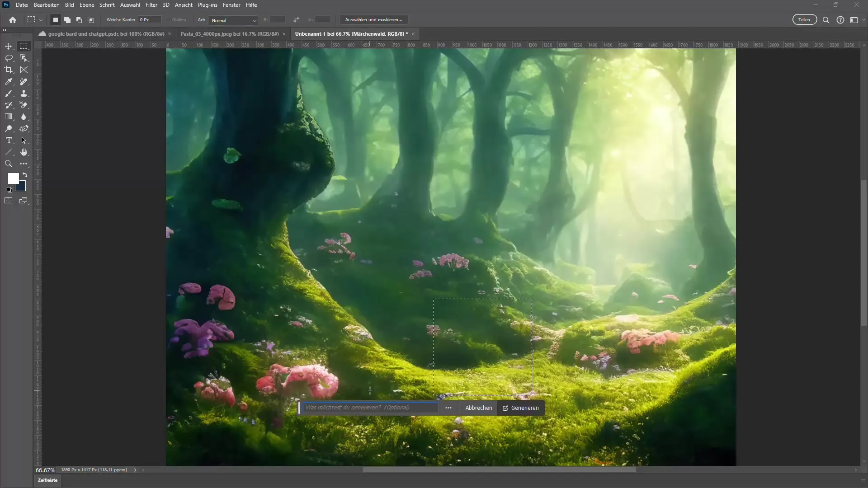Swap foreground and background colors
Image resolution: width=868 pixels, height=488 pixels.
tap(25, 175)
